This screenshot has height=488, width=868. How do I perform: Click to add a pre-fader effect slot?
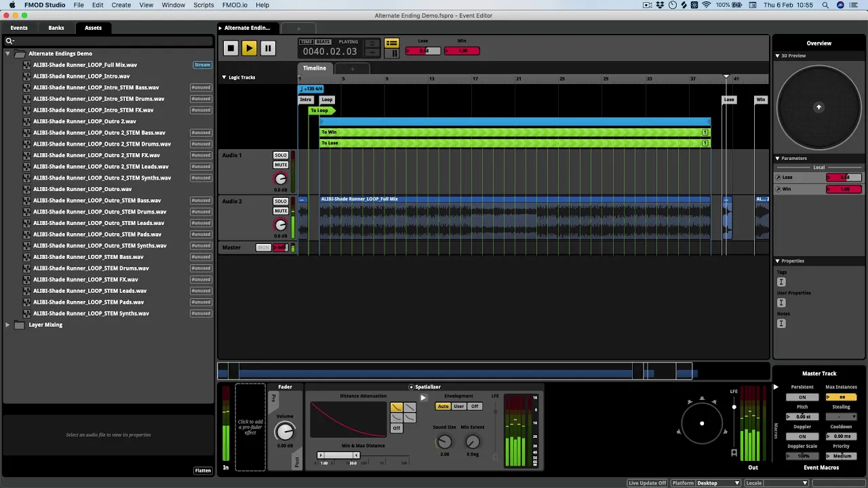[x=250, y=427]
